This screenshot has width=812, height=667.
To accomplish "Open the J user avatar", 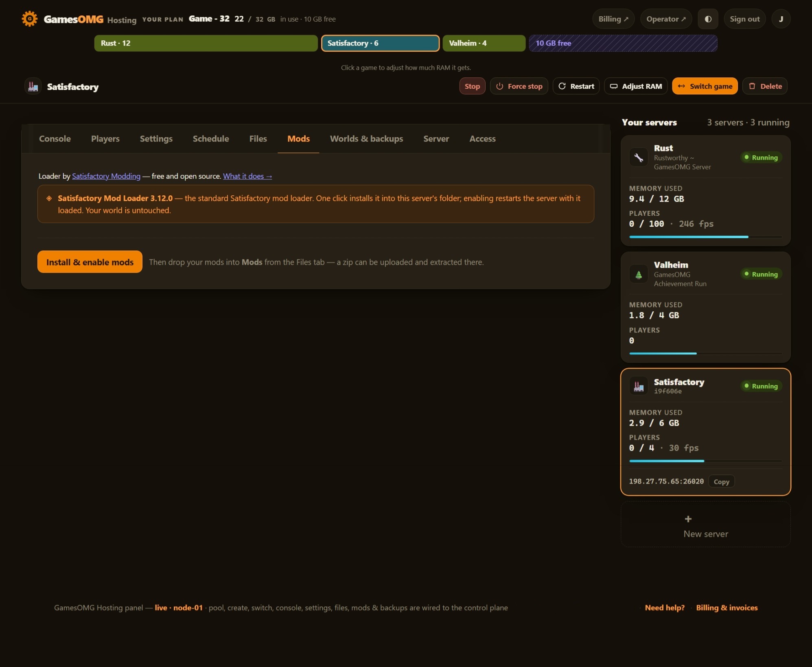I will [x=781, y=19].
